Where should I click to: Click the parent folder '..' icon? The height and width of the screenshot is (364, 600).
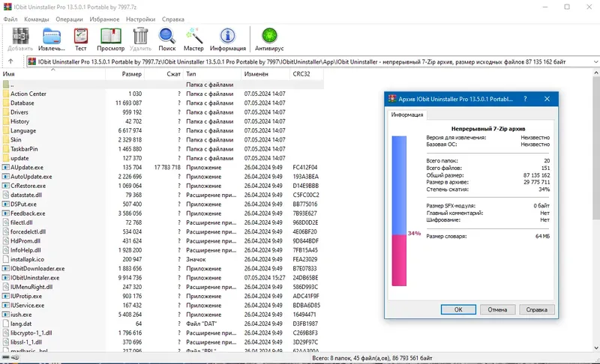tap(6, 85)
